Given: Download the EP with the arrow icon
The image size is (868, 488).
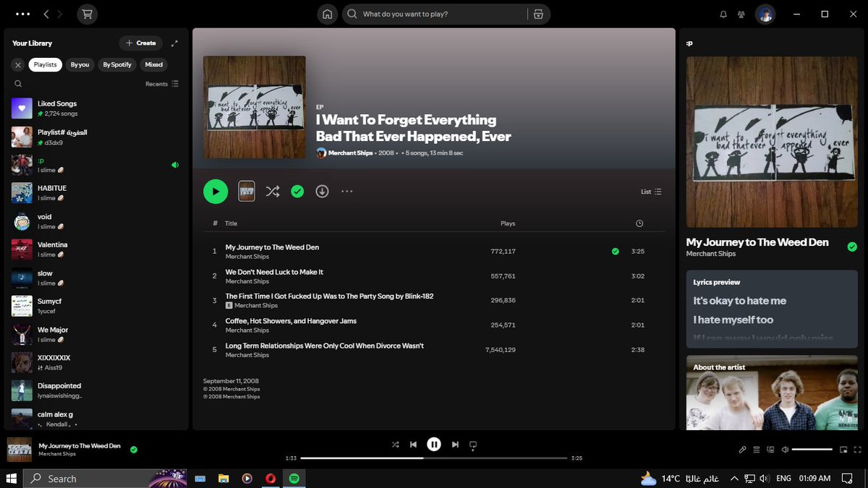Looking at the screenshot, I should (x=322, y=192).
